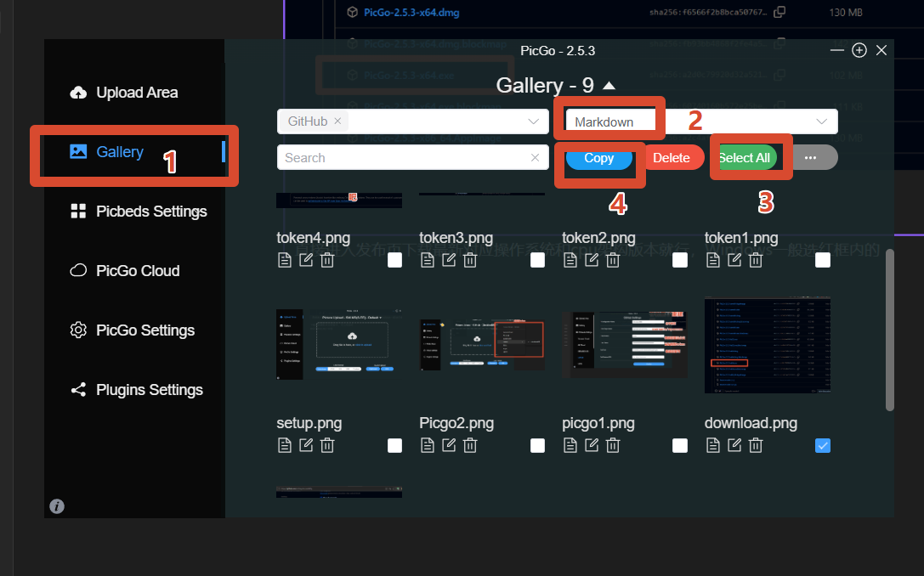
Task: Click the Upload Area cloud icon
Action: coord(78,93)
